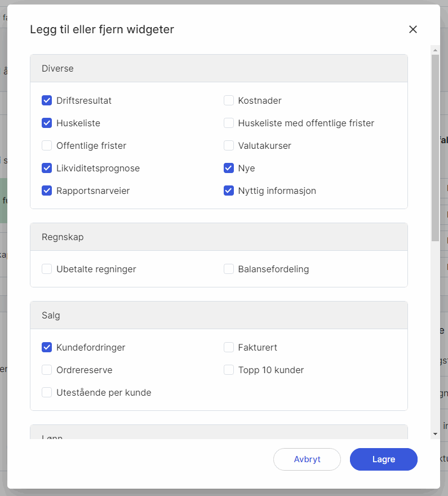Uncheck the Driftsresultat checkbox
The width and height of the screenshot is (448, 496).
47,100
